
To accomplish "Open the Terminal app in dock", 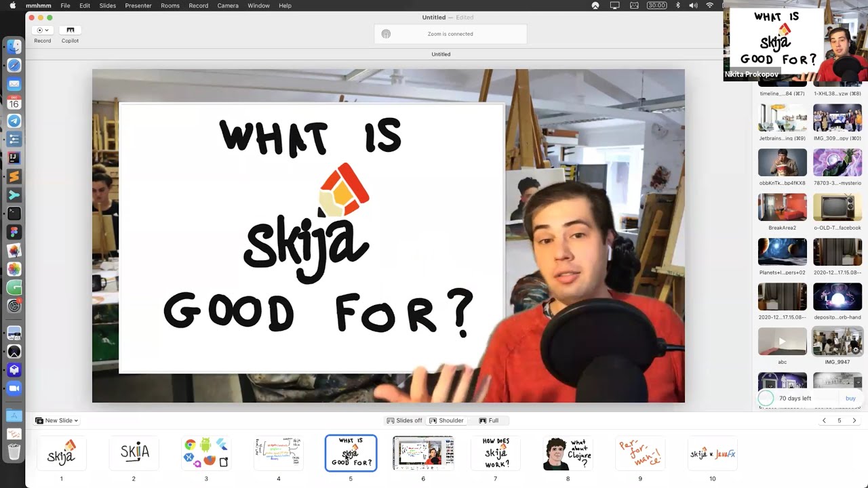I will coord(14,213).
